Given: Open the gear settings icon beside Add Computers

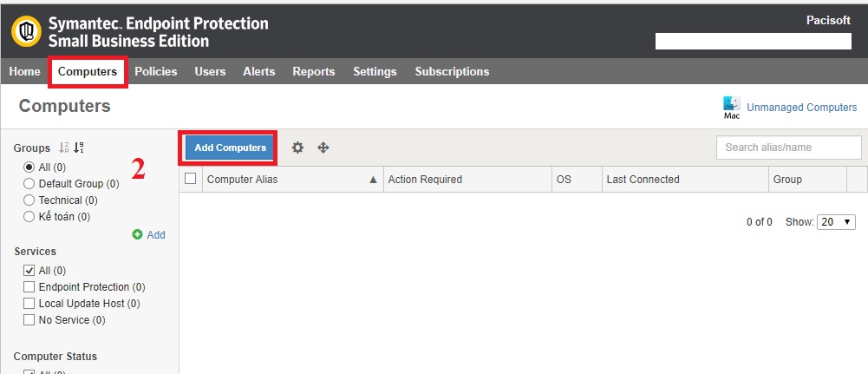Looking at the screenshot, I should point(297,148).
